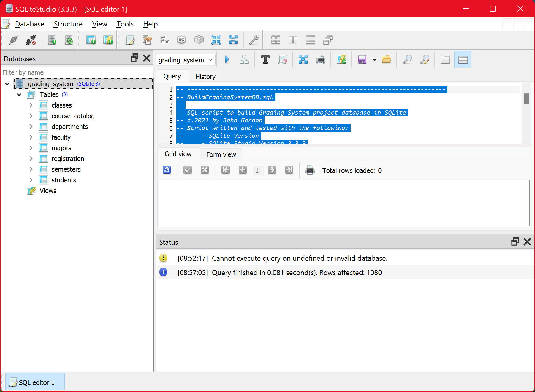The height and width of the screenshot is (392, 535).
Task: Tile windows vertically icon
Action: coord(310,40)
